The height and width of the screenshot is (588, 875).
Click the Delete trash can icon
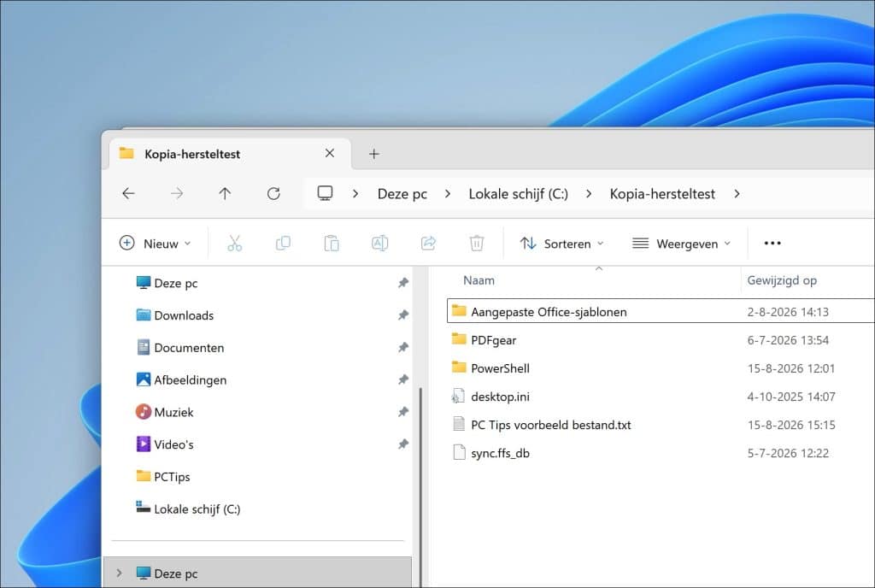coord(477,244)
